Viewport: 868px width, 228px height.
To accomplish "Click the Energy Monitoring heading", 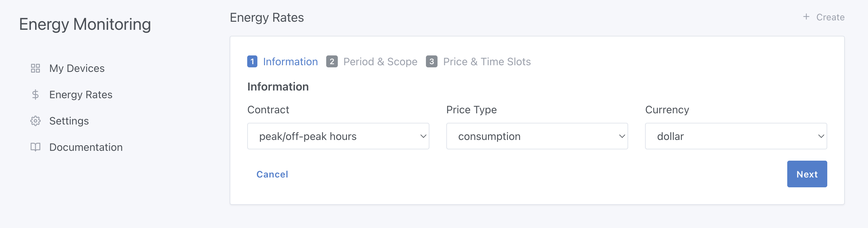I will pyautogui.click(x=85, y=24).
